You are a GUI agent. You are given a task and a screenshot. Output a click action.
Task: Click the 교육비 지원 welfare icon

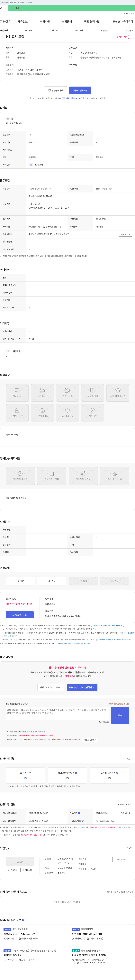click(x=93, y=393)
